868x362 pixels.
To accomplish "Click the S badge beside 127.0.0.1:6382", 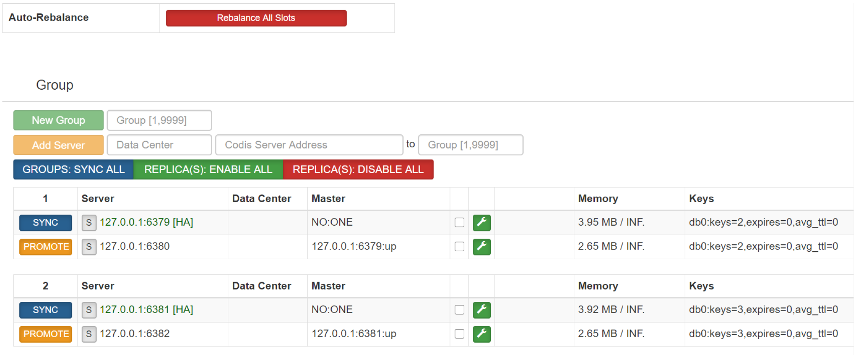I will 89,334.
